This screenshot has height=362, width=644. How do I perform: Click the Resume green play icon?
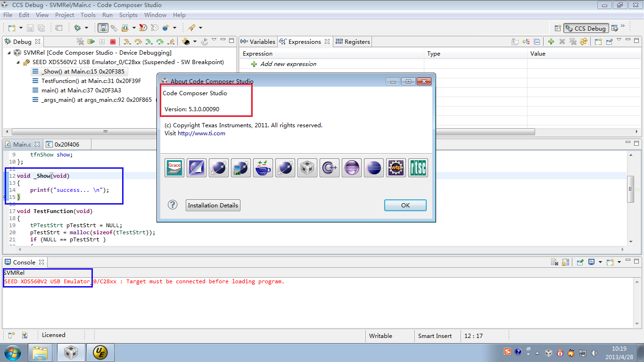(x=91, y=41)
